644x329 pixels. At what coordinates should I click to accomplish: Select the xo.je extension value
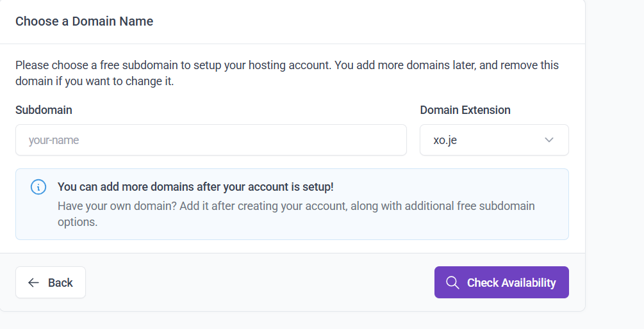(445, 140)
